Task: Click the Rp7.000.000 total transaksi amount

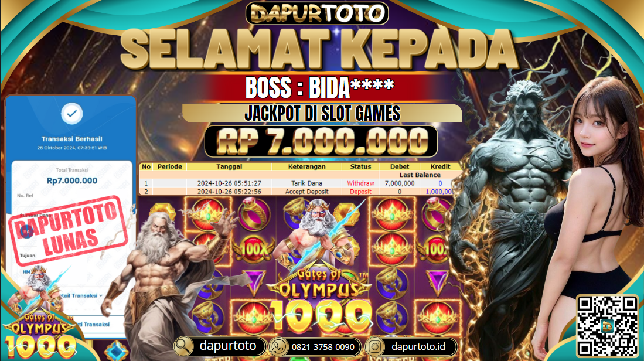Action: tap(72, 180)
